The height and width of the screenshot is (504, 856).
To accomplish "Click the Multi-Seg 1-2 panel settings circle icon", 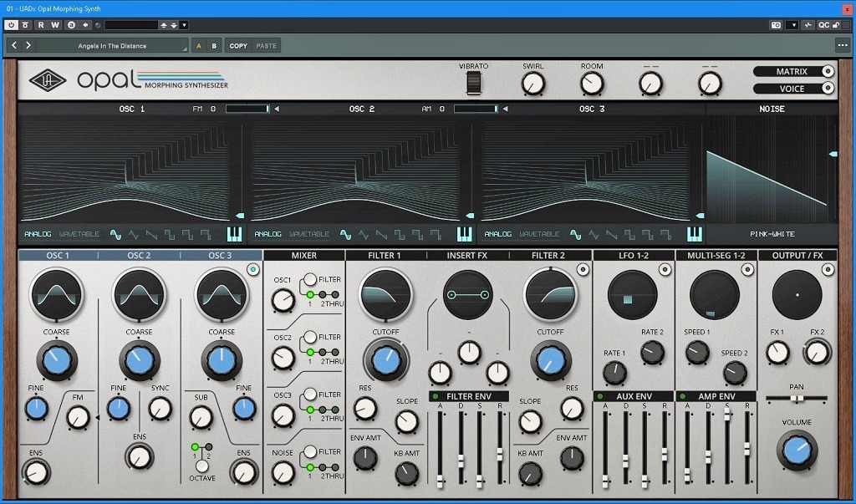I will click(747, 269).
